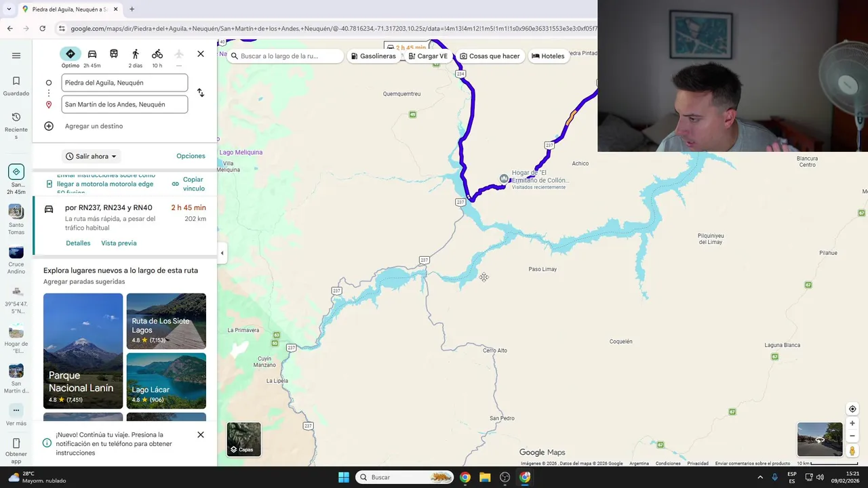Image resolution: width=868 pixels, height=488 pixels.
Task: Filter by Cargar VE chip
Action: coord(427,56)
